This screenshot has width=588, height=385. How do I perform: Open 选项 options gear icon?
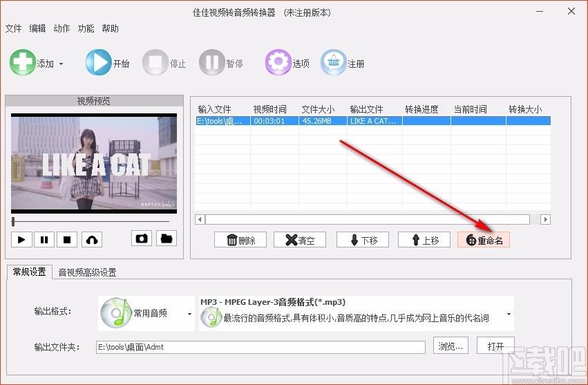[x=278, y=62]
